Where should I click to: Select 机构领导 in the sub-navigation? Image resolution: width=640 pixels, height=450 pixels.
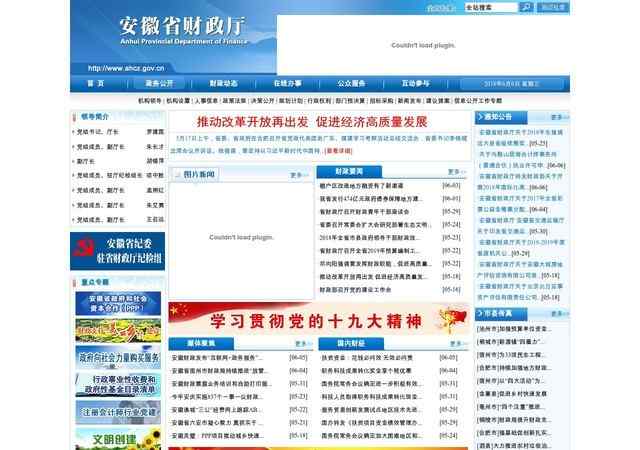point(150,100)
